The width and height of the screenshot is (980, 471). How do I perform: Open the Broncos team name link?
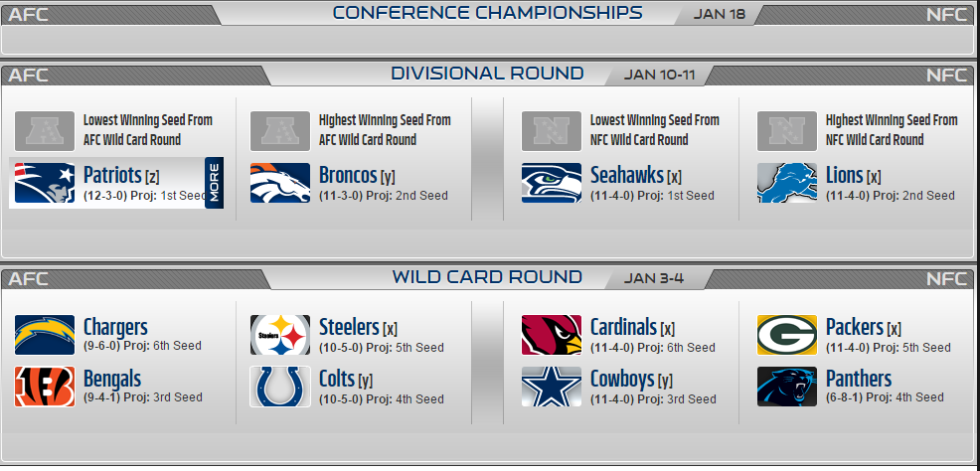(x=348, y=176)
